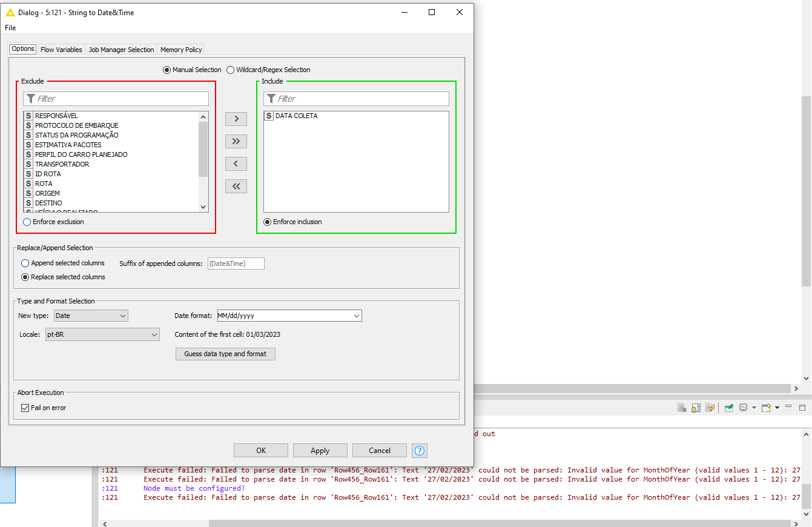Open dialog help via question mark button
Screen dimensions: 812x527
(420, 450)
